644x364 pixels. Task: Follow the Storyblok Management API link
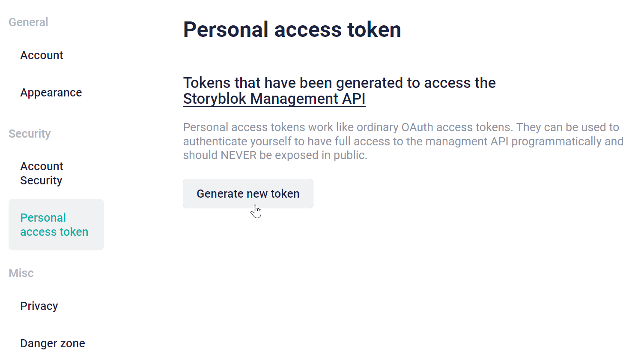(274, 99)
